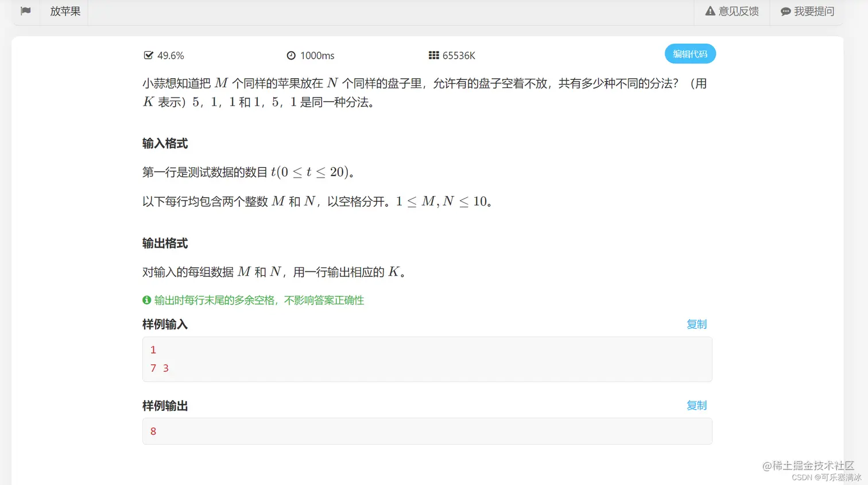This screenshot has width=868, height=485.
Task: Copy the sample output via 复制 link
Action: (696, 405)
